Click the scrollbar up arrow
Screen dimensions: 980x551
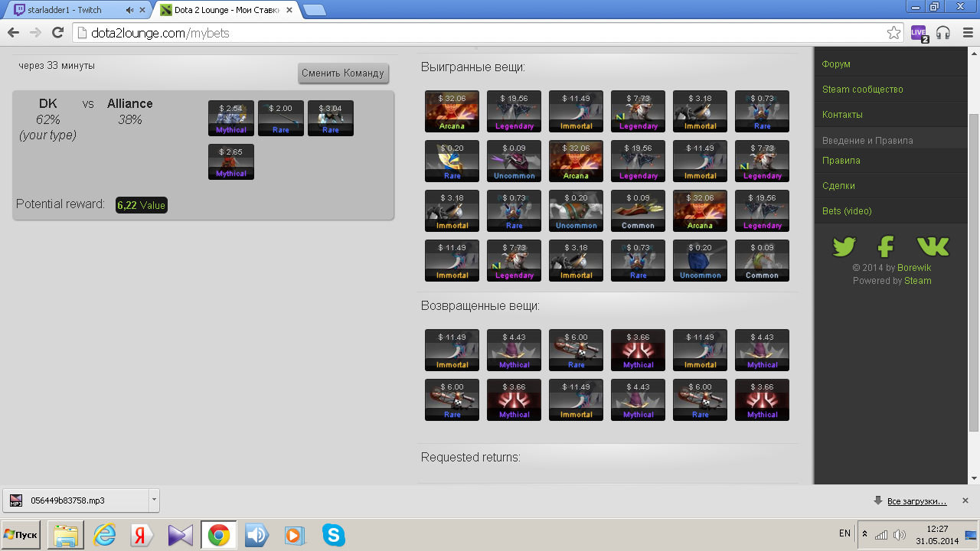974,53
